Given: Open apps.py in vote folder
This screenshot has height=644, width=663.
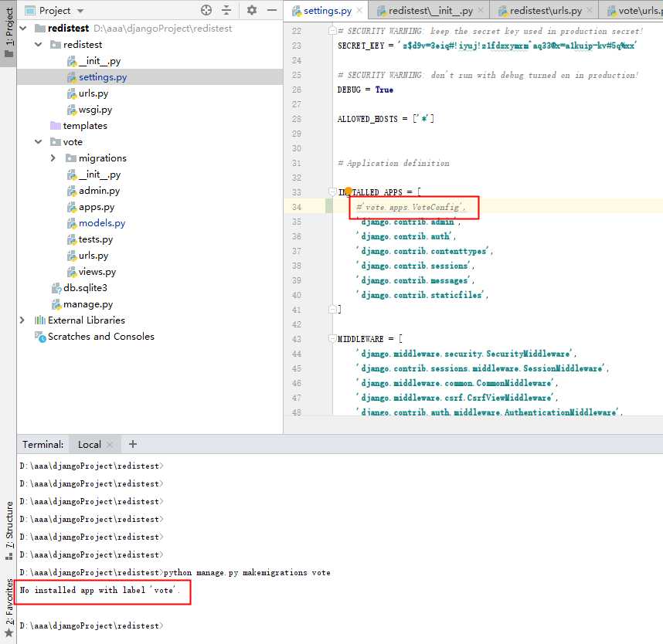Looking at the screenshot, I should click(97, 207).
